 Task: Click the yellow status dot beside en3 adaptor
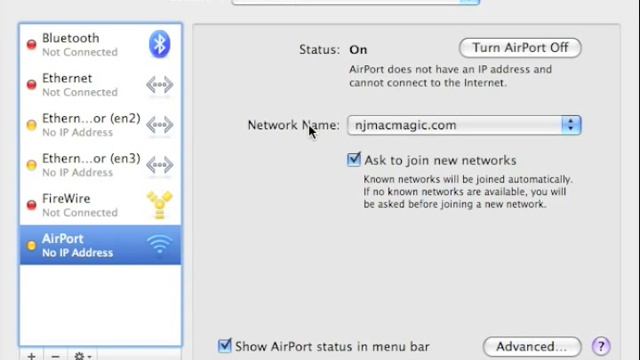31,165
